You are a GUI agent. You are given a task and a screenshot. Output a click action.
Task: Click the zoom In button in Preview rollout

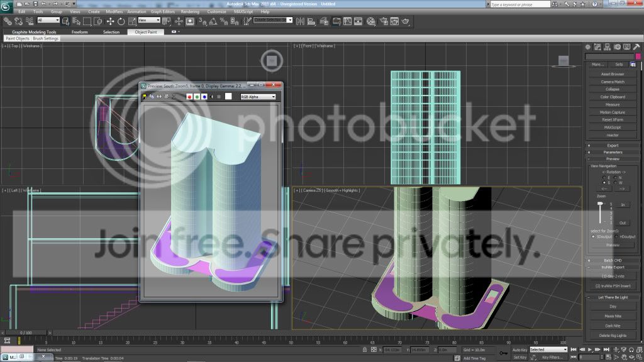pos(623,204)
